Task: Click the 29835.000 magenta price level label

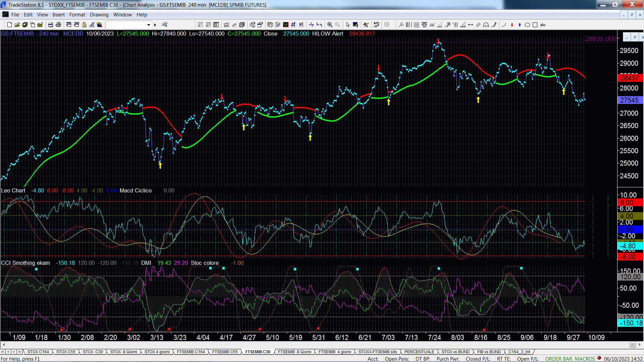Action: (x=600, y=39)
